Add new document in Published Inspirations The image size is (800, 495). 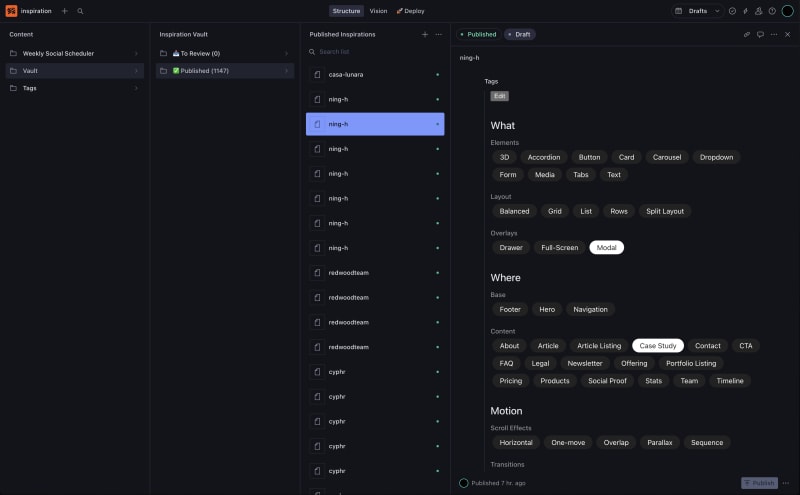tap(424, 34)
